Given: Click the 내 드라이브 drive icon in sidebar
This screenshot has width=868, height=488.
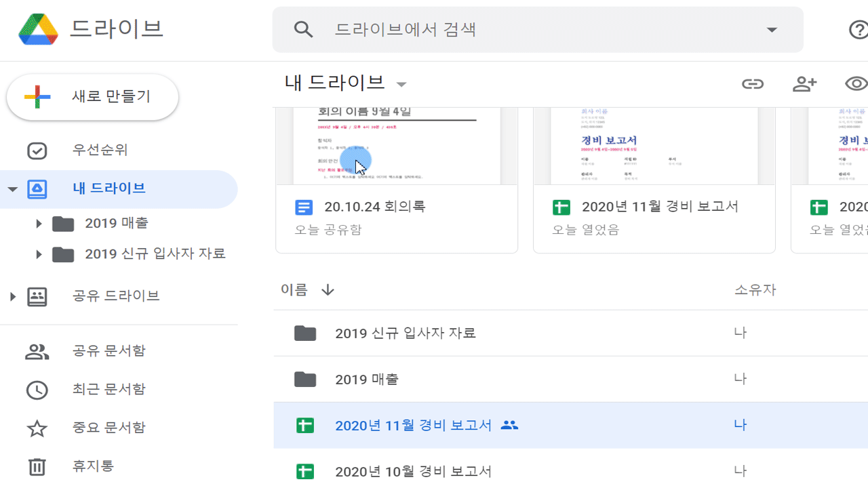Looking at the screenshot, I should point(37,189).
